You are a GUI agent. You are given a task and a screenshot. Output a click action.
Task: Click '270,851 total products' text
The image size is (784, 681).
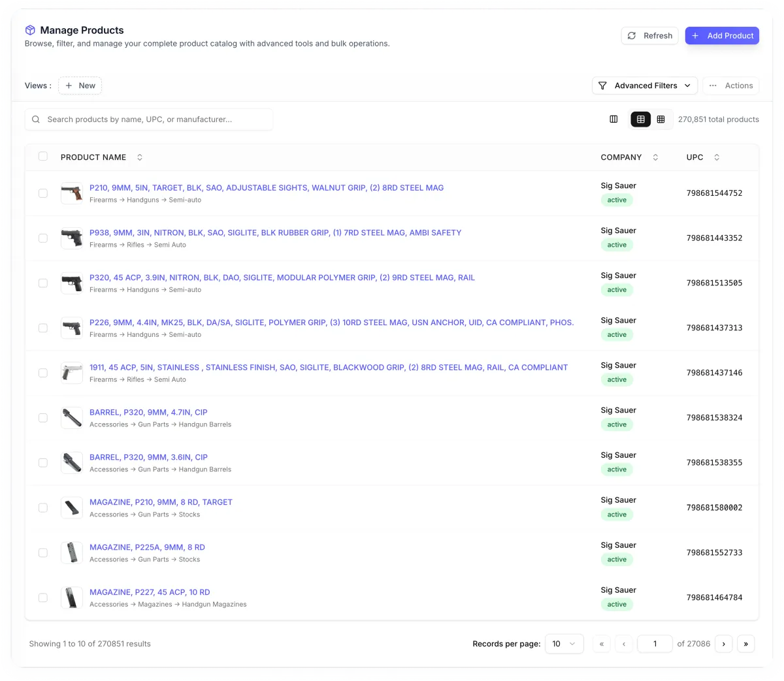(x=718, y=119)
